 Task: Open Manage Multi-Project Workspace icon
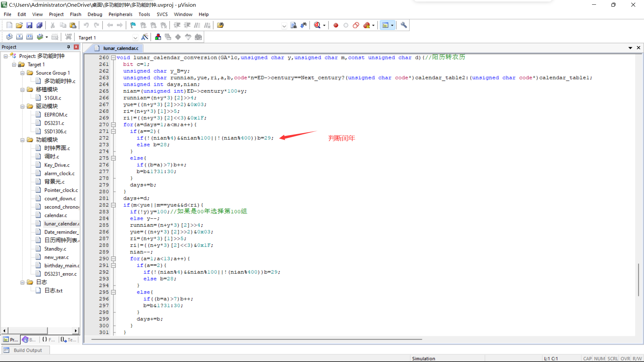168,37
